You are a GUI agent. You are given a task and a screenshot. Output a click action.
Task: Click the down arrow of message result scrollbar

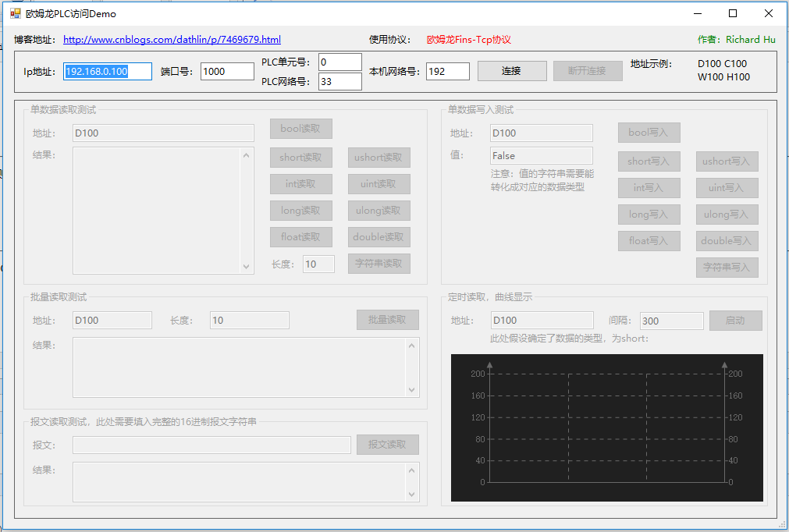(x=411, y=495)
